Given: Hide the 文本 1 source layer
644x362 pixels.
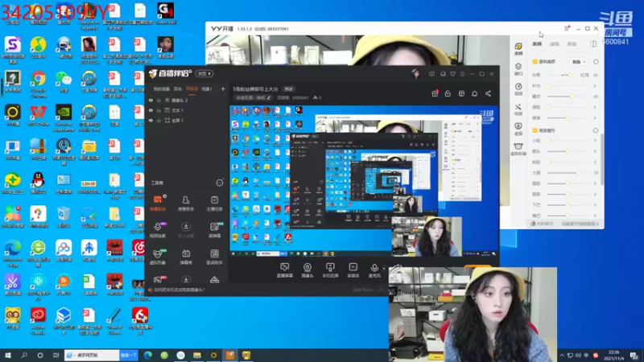Looking at the screenshot, I should tap(151, 110).
